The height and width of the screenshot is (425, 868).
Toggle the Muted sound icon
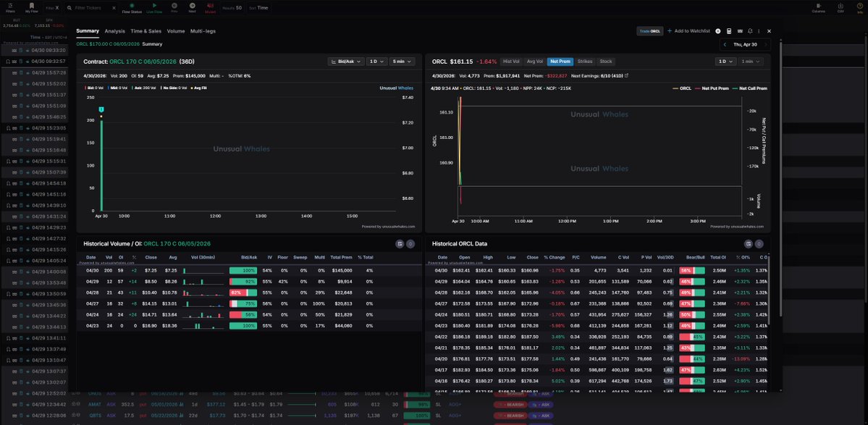pos(211,8)
